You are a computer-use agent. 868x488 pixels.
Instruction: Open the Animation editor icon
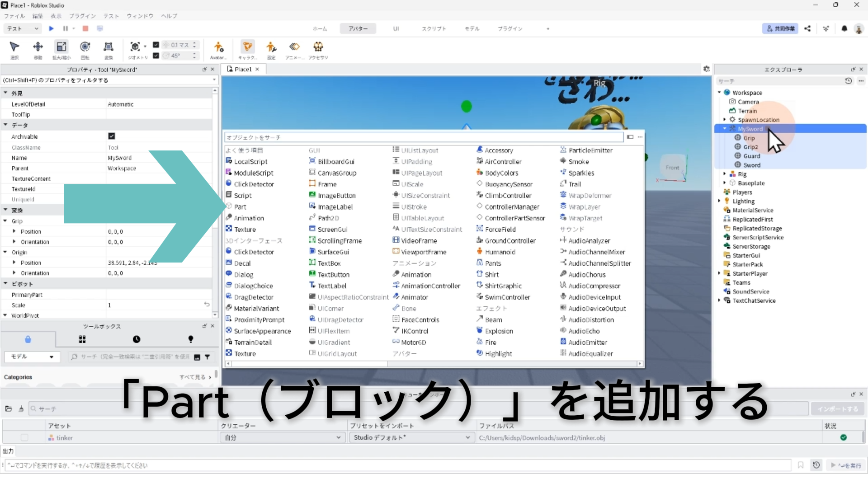click(294, 47)
